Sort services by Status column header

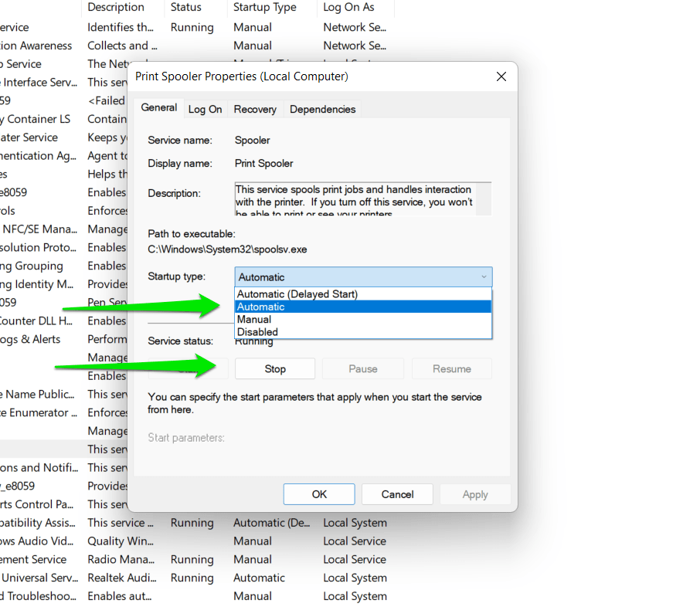[185, 7]
